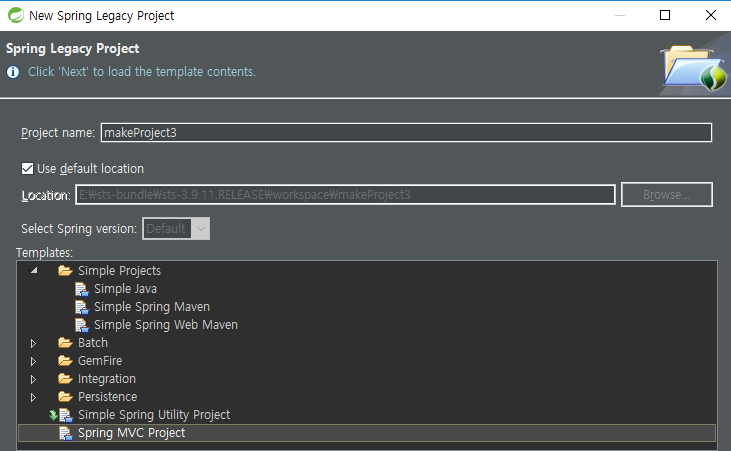Image resolution: width=731 pixels, height=451 pixels.
Task: Click the 'Select Spring version:' label
Action: click(x=79, y=229)
